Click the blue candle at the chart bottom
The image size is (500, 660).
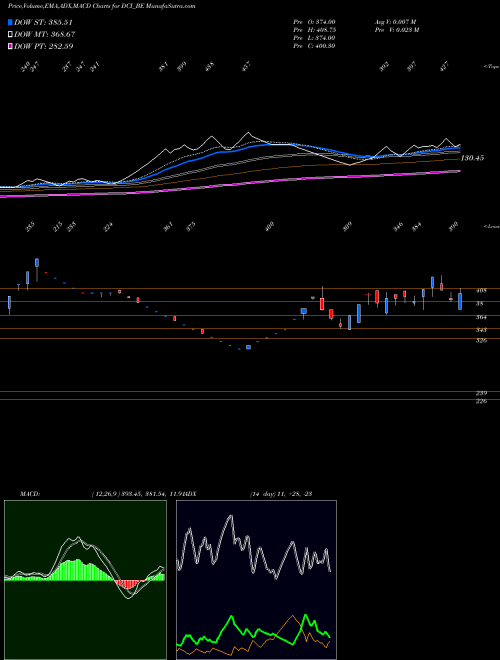(248, 347)
